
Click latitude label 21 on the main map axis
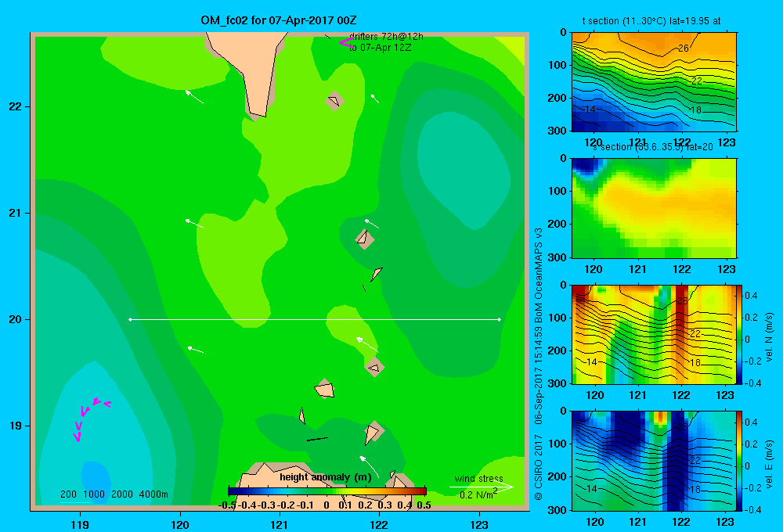[x=16, y=213]
